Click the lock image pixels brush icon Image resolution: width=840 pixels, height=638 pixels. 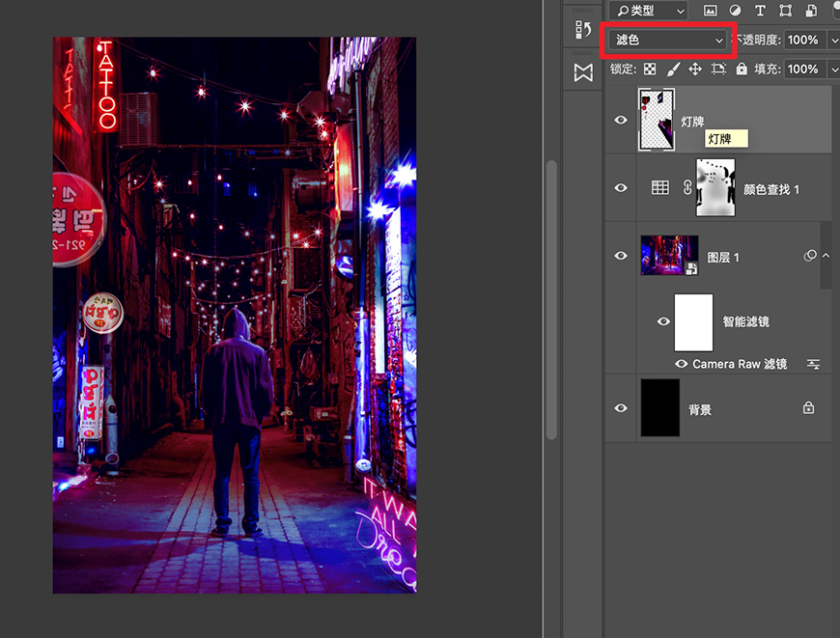point(673,69)
